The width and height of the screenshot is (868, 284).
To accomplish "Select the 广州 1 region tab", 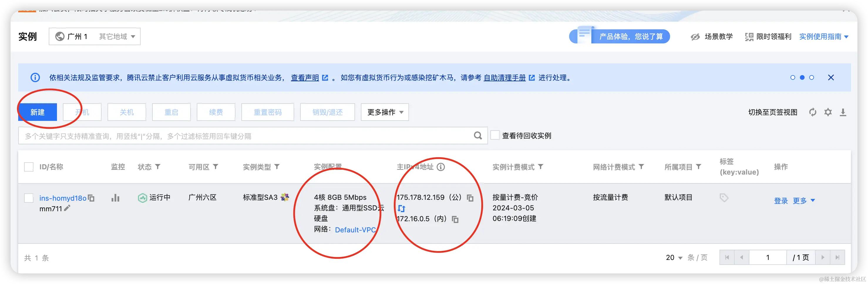I will (78, 36).
